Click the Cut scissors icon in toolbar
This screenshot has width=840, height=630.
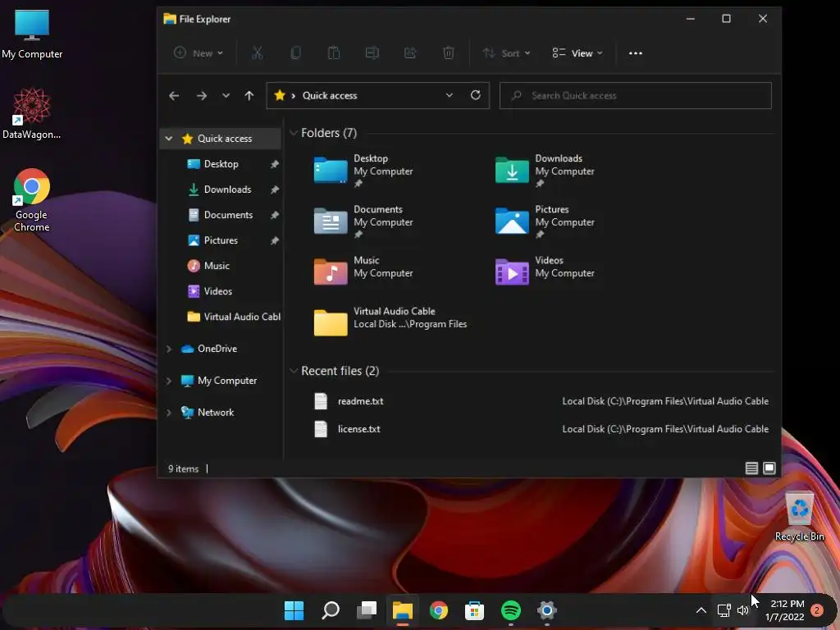[257, 53]
